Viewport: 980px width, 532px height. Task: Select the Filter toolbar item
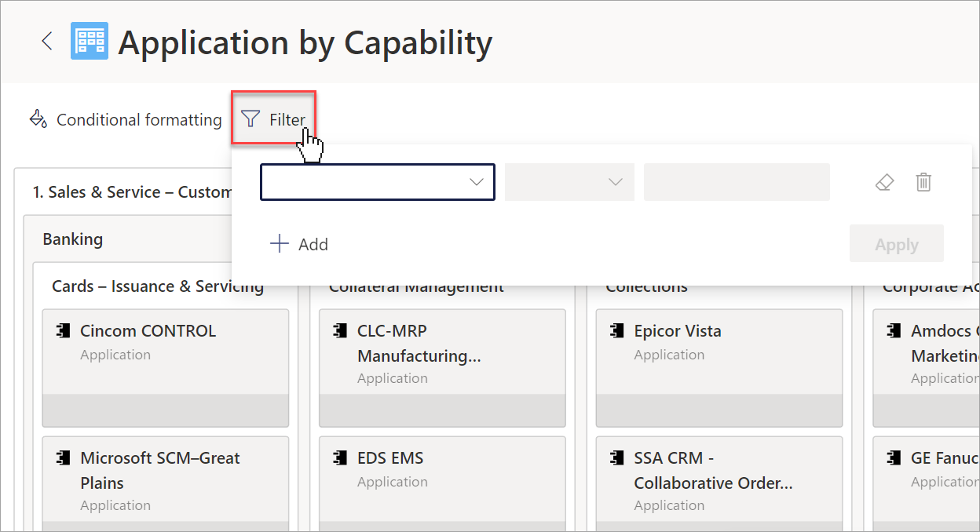273,119
